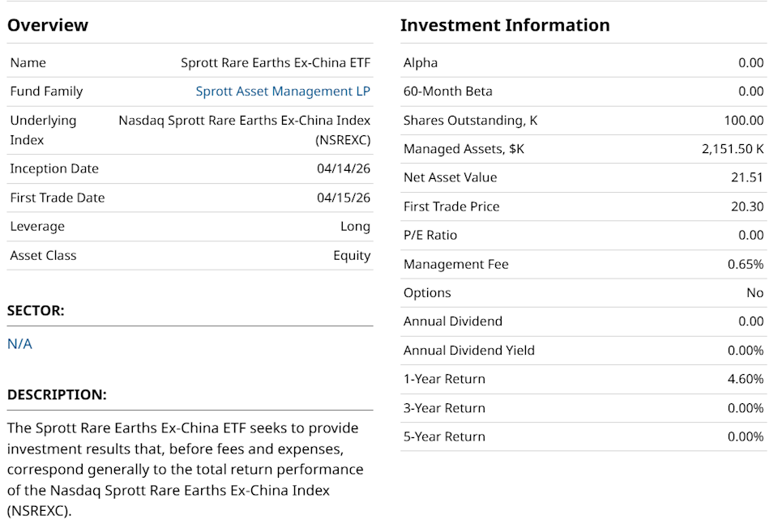
Task: Click the First Trade Price value 20.30
Action: tap(747, 206)
